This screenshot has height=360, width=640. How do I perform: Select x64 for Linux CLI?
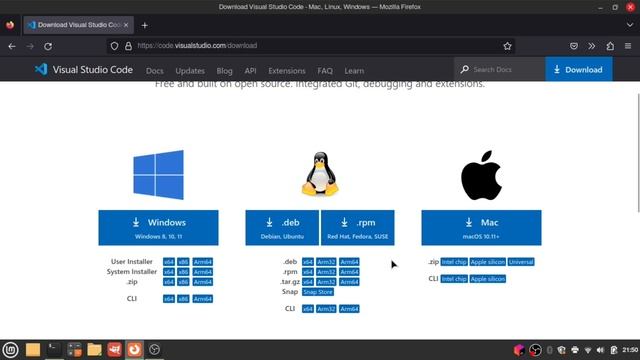pyautogui.click(x=308, y=309)
